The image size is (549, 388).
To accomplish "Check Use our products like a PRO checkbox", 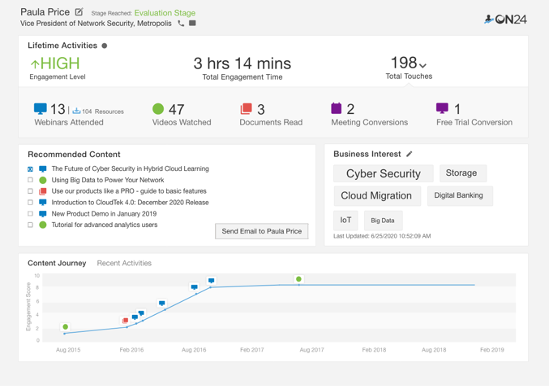I will click(30, 191).
